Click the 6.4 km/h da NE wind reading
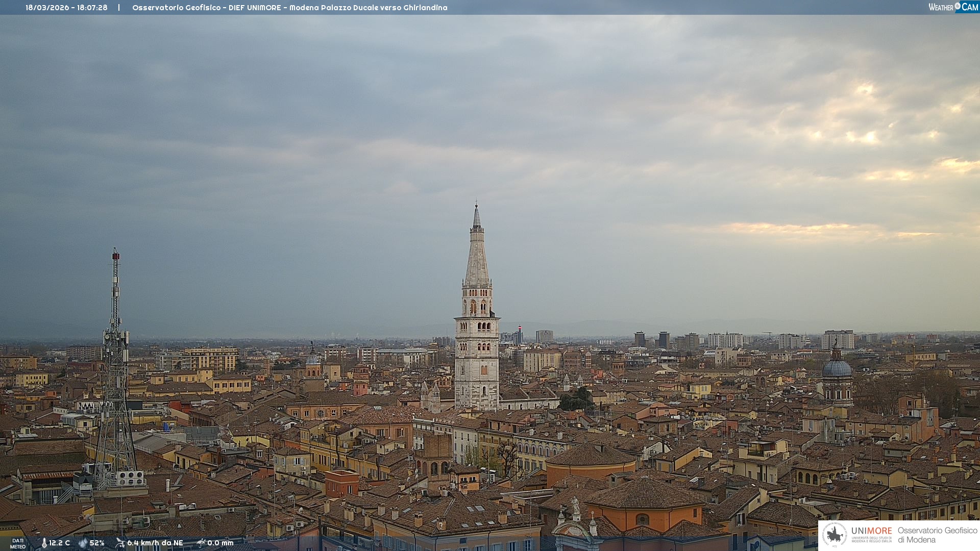The width and height of the screenshot is (980, 551). pos(155,543)
